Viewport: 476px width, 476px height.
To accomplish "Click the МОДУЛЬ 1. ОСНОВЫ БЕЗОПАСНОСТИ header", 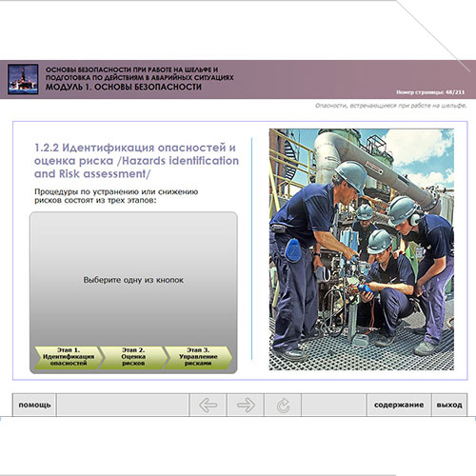I will click(x=124, y=87).
